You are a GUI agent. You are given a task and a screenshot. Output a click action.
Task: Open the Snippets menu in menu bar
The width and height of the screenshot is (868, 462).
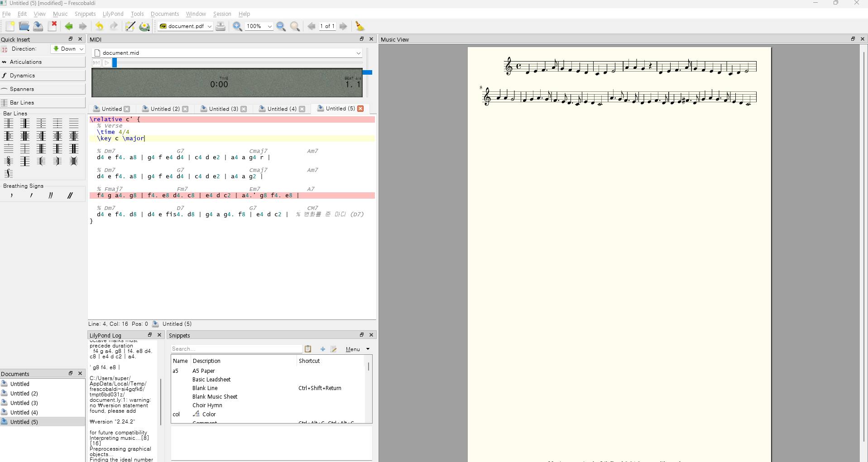(x=85, y=14)
